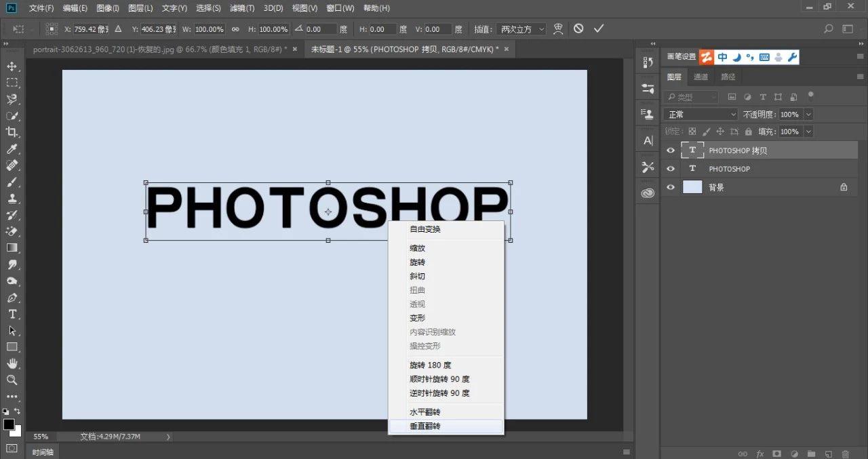The height and width of the screenshot is (459, 868).
Task: Open the History panel icon
Action: coord(648,63)
